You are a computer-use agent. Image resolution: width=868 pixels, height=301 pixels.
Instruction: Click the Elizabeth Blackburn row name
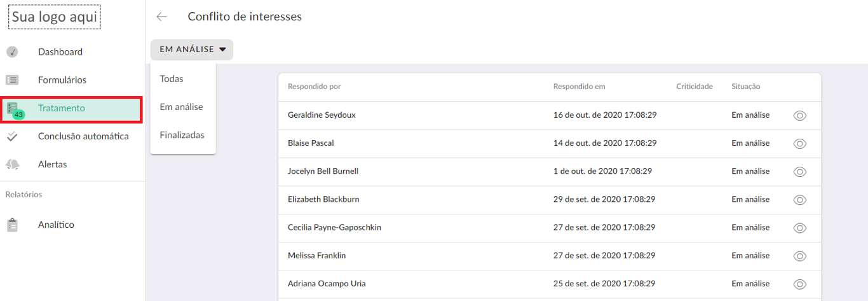(x=323, y=199)
